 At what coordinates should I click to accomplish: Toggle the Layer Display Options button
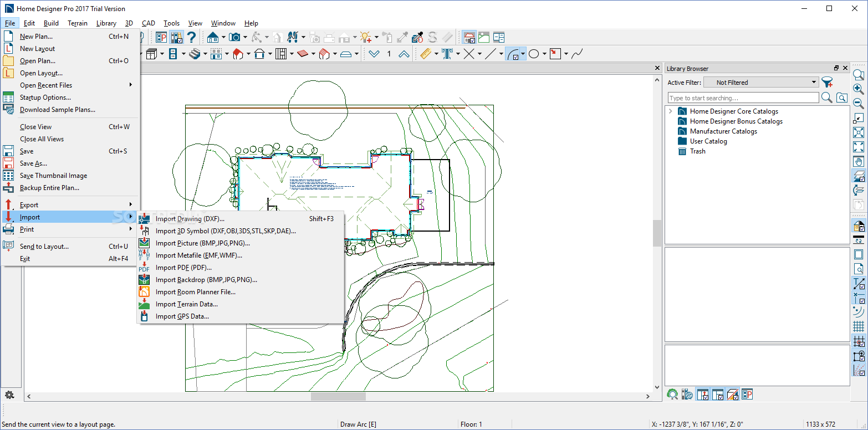pos(858,176)
